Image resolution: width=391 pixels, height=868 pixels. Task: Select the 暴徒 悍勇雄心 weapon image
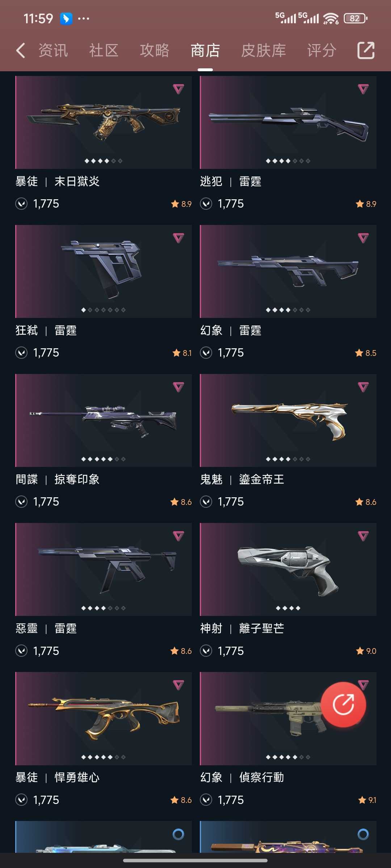pyautogui.click(x=104, y=718)
